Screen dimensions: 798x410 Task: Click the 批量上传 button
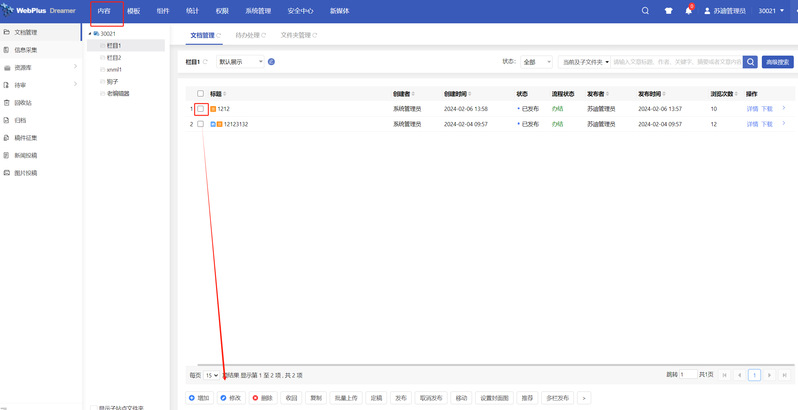click(x=346, y=398)
